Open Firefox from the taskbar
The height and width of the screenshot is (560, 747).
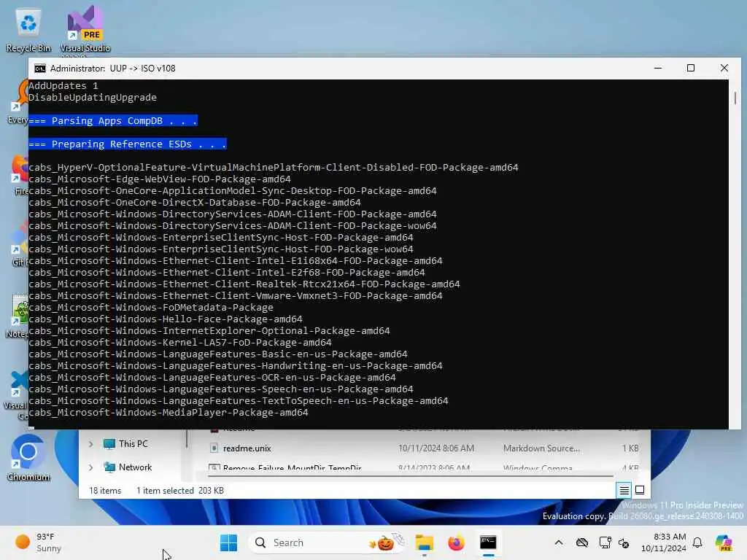(456, 542)
